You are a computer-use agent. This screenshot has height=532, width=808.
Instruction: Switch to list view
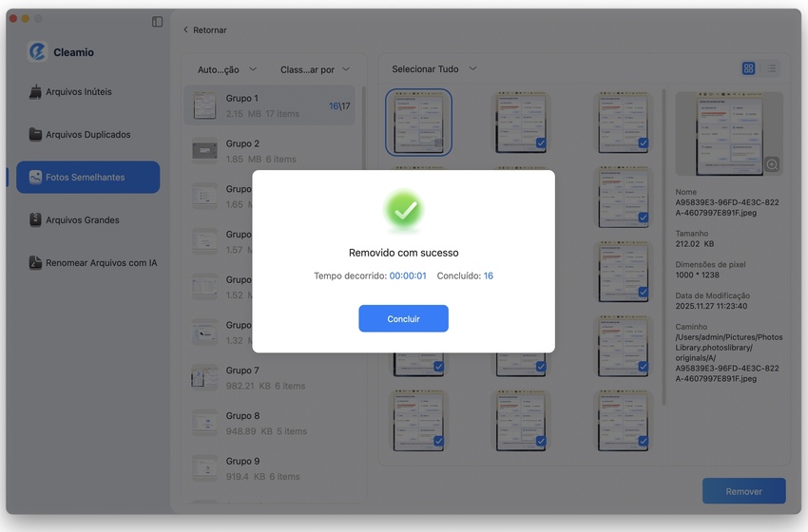click(771, 68)
